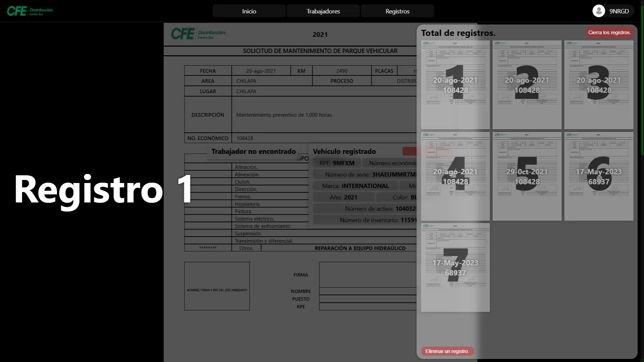Click the Marca: INTERNATIONAL field
This screenshot has width=644, height=362.
click(355, 186)
